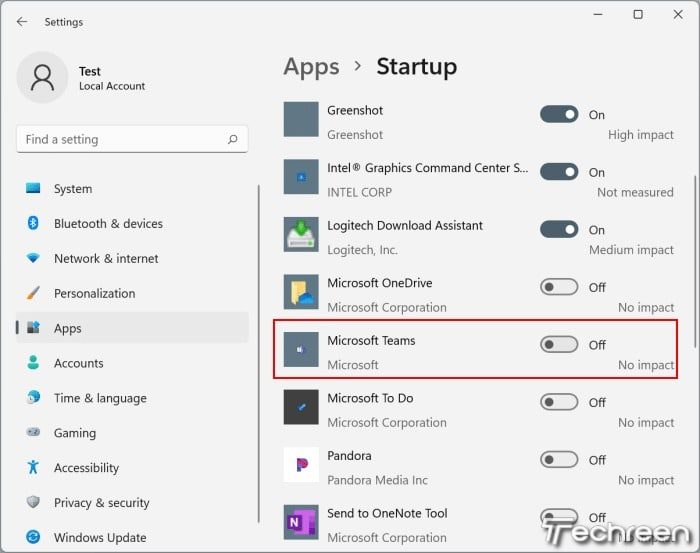Enable Pandora startup toggle
This screenshot has height=553, width=700.
coord(559,460)
